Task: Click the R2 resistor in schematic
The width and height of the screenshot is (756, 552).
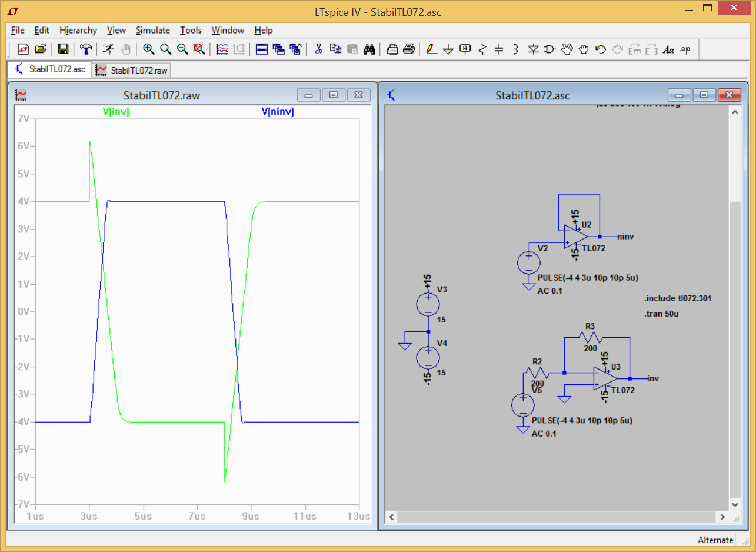Action: coord(537,373)
